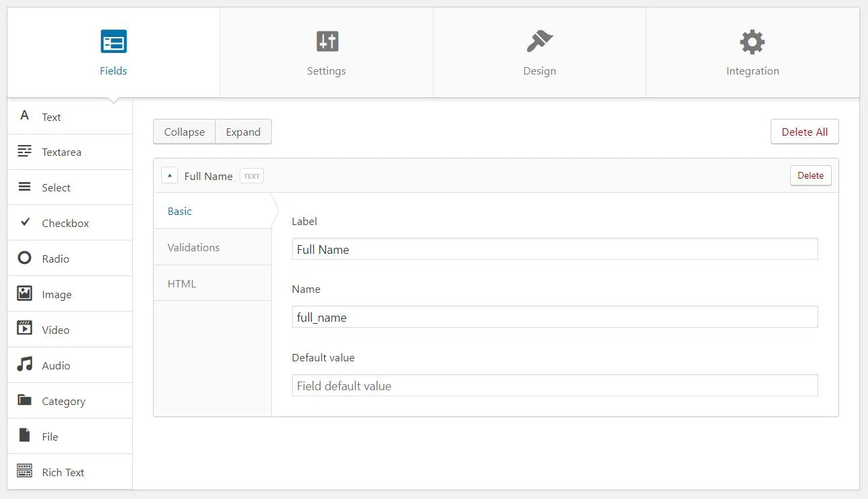Click the Audio music note icon
This screenshot has height=499, width=868.
pyautogui.click(x=25, y=365)
